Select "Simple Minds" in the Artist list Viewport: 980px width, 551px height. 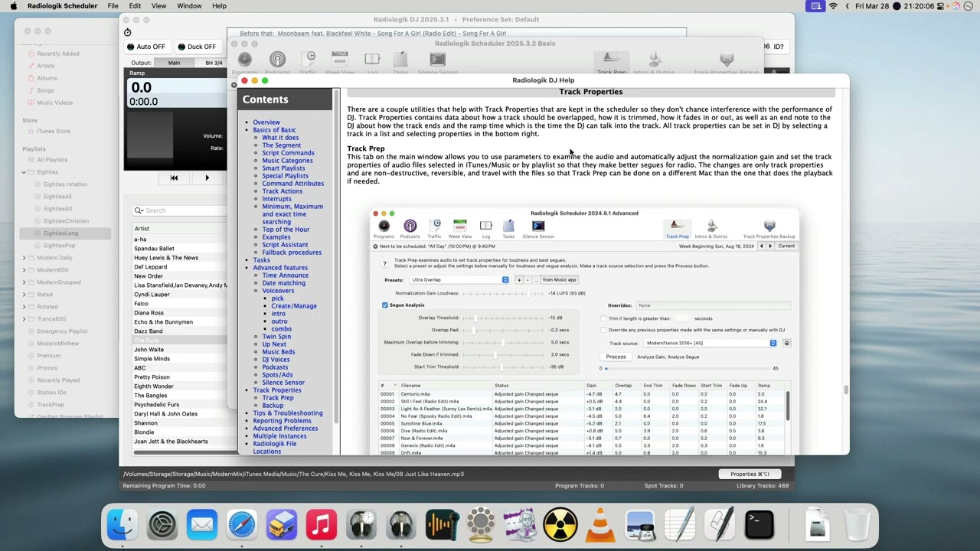coord(152,359)
